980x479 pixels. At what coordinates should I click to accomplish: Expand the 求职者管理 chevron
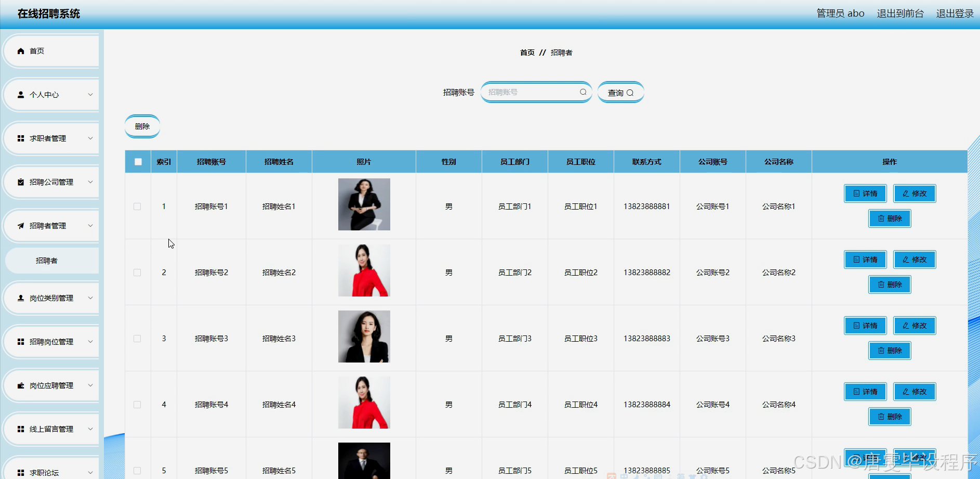[90, 138]
